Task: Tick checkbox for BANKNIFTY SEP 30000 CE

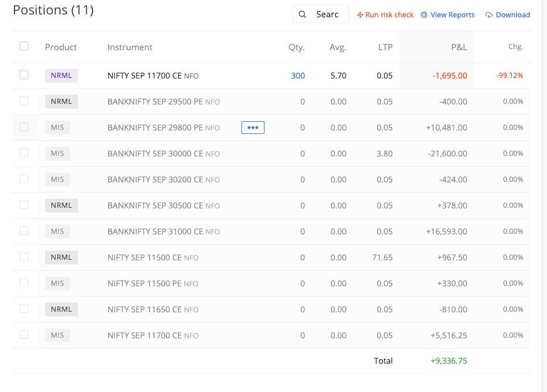Action: coord(24,153)
